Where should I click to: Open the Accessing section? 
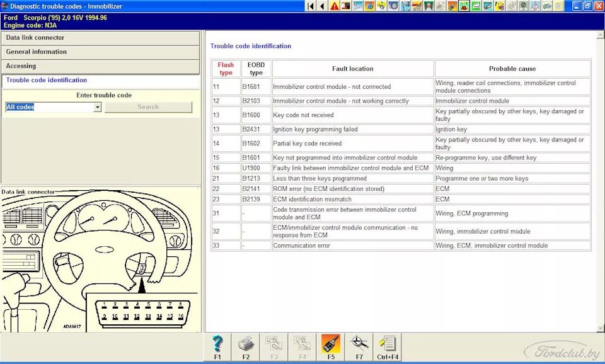100,66
